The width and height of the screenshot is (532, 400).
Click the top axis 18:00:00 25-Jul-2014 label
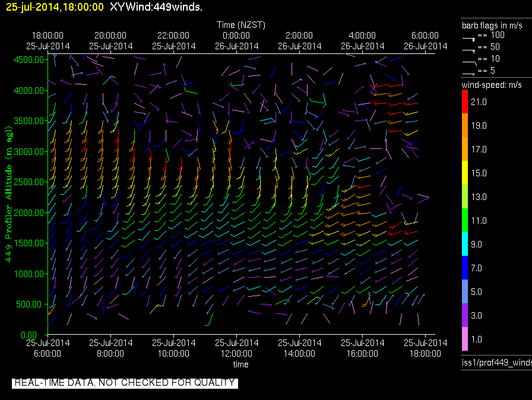coord(48,41)
